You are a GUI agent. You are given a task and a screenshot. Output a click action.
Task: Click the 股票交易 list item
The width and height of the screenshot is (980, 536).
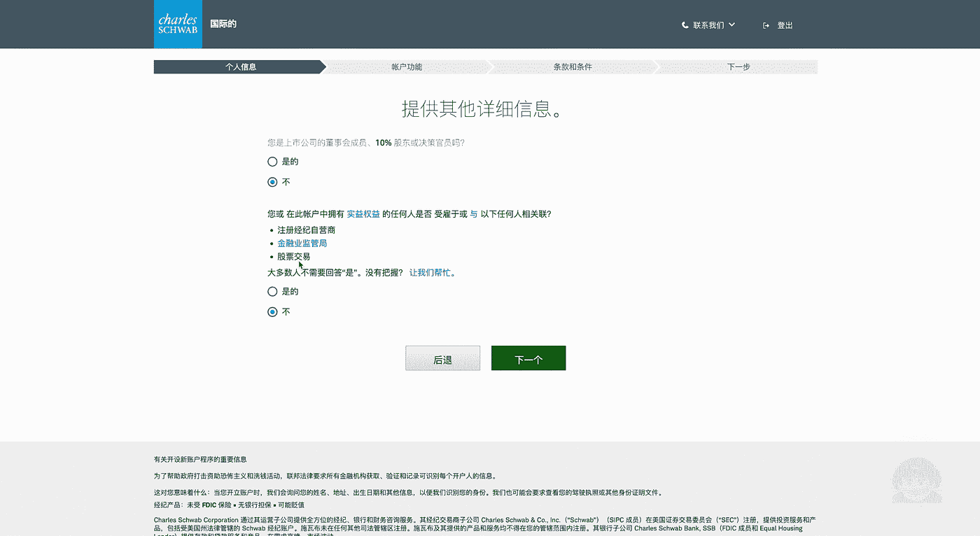294,257
